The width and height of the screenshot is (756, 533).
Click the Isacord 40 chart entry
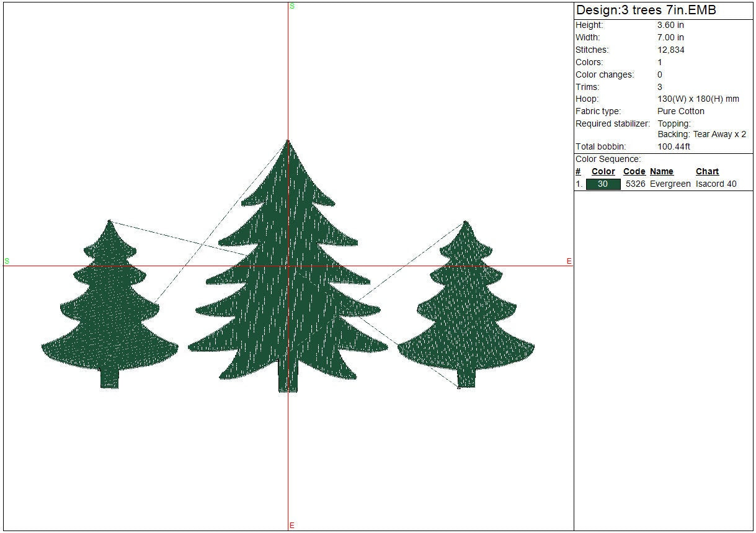(x=716, y=184)
